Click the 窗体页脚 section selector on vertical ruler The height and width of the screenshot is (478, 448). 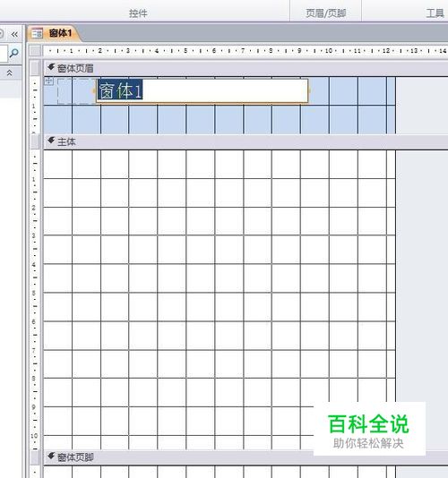[35, 457]
